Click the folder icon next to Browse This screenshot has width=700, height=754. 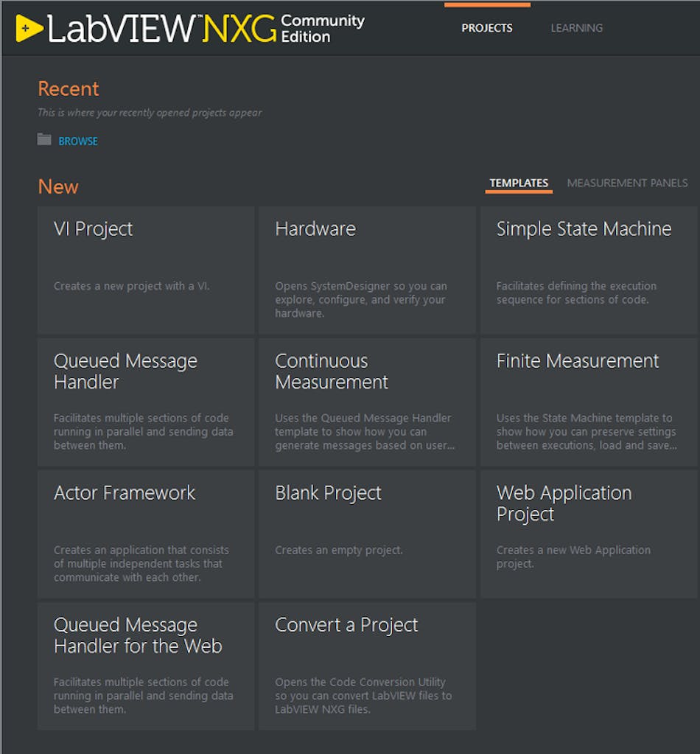pos(44,140)
